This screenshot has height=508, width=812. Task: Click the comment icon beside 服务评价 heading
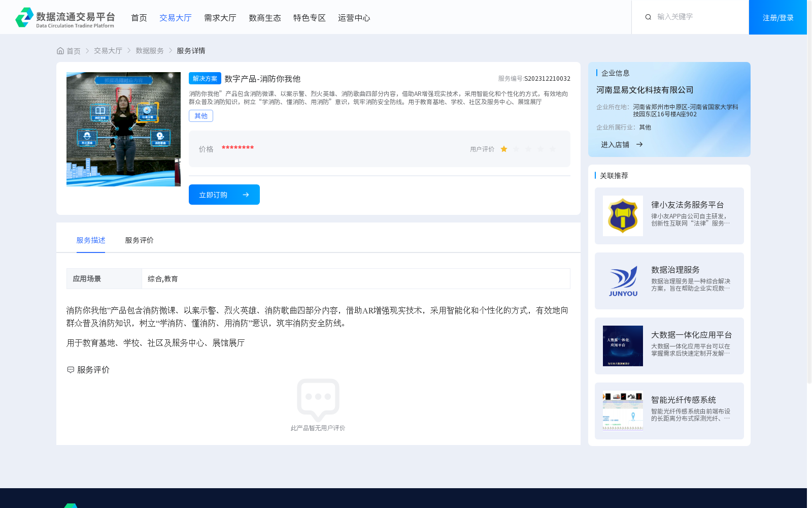(x=71, y=370)
